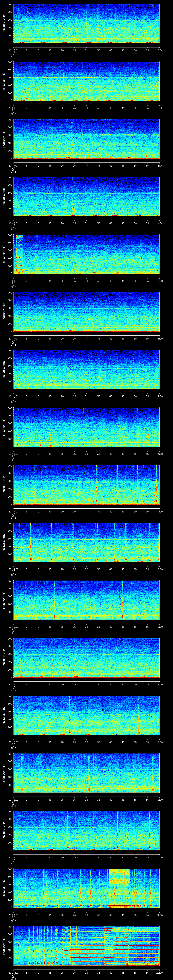Click the 15:00 end time label
Image resolution: width=173 pixels, height=980 pixels.
point(159,569)
